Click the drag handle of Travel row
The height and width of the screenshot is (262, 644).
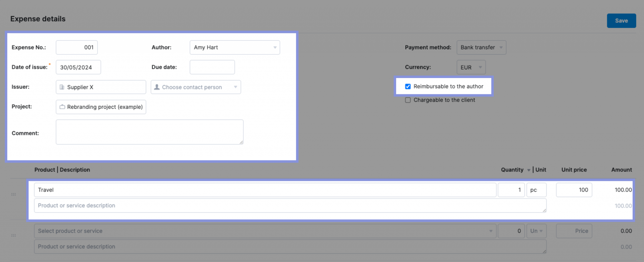click(x=14, y=194)
